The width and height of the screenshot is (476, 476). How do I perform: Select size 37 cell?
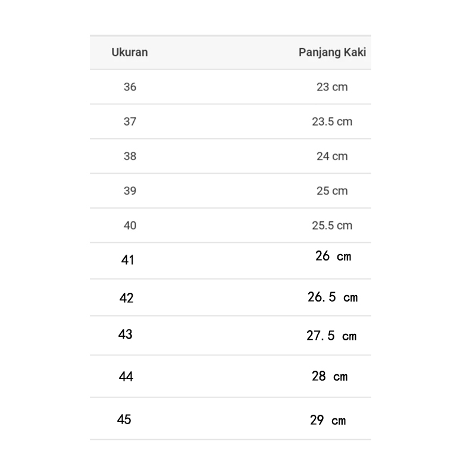pyautogui.click(x=130, y=121)
